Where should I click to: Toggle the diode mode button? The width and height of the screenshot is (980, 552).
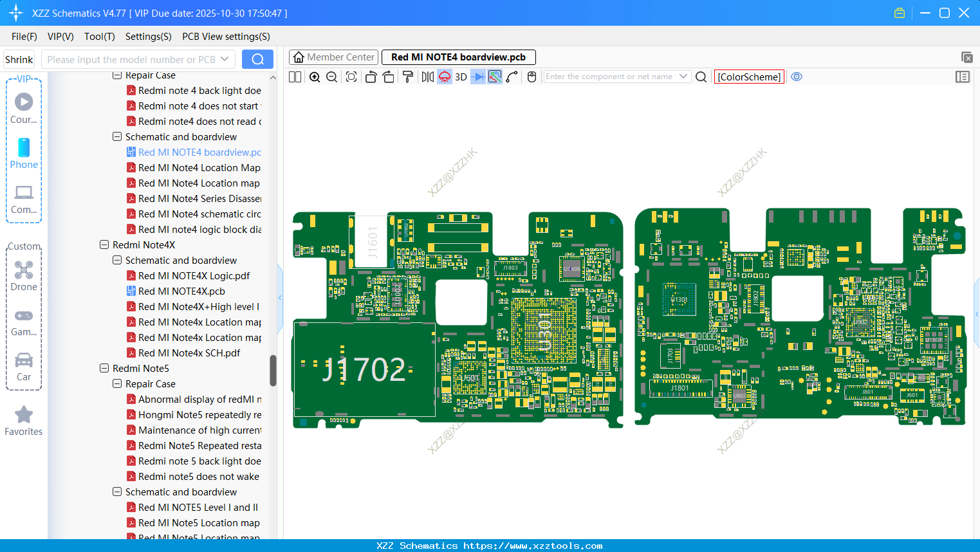coord(477,77)
